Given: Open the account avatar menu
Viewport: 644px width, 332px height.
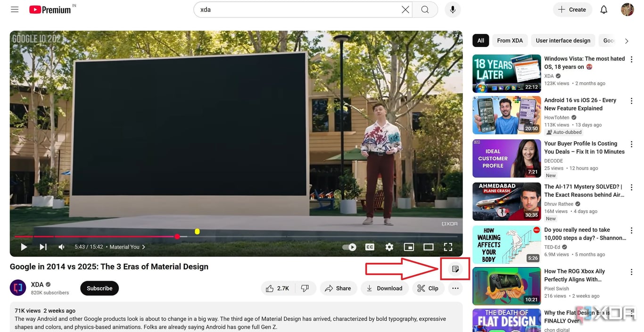Looking at the screenshot, I should pos(627,9).
